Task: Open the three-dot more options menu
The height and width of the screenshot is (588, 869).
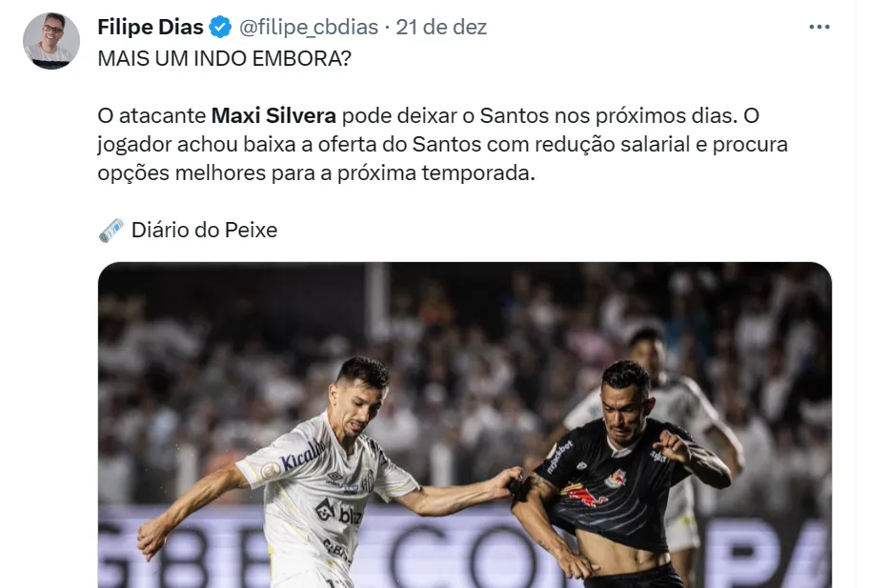Action: pyautogui.click(x=819, y=27)
